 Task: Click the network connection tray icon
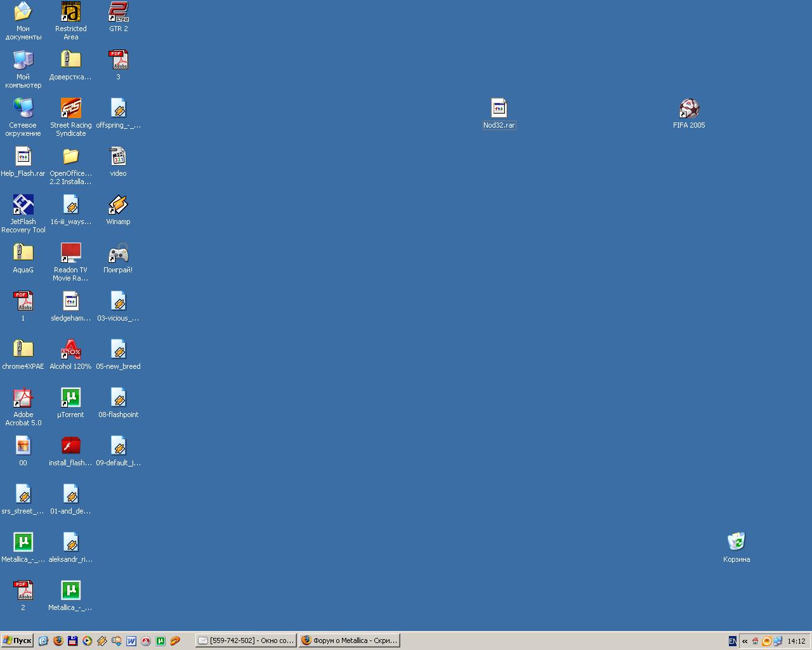tap(777, 641)
